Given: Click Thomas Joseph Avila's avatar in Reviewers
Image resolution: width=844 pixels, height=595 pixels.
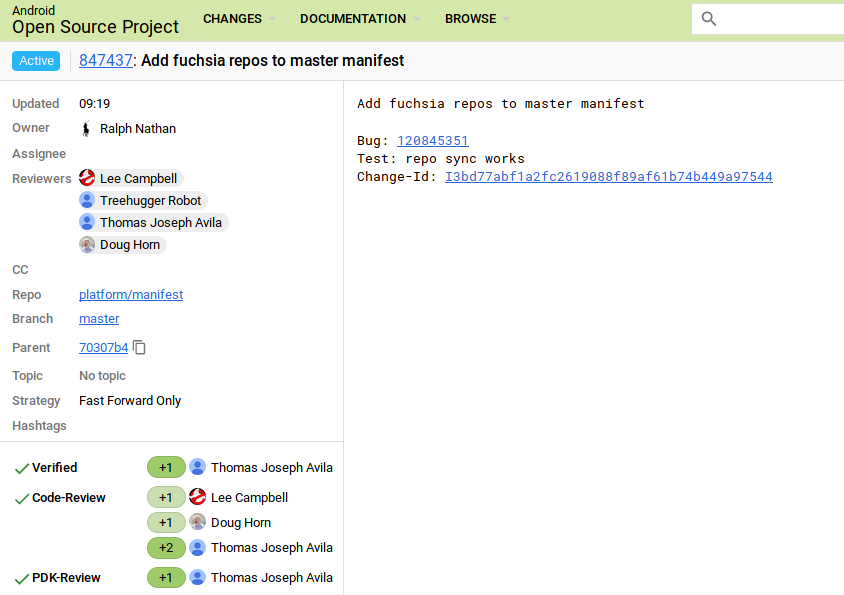Looking at the screenshot, I should point(87,222).
